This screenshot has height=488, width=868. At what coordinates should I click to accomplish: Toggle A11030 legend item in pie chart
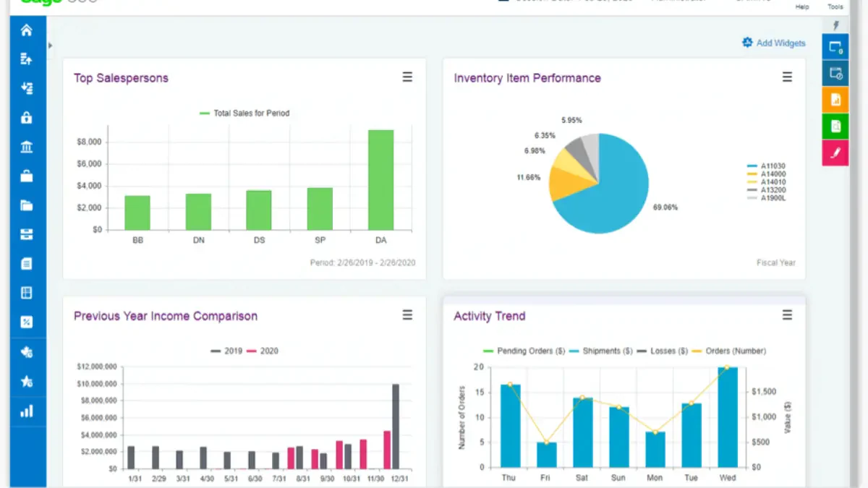coord(766,166)
